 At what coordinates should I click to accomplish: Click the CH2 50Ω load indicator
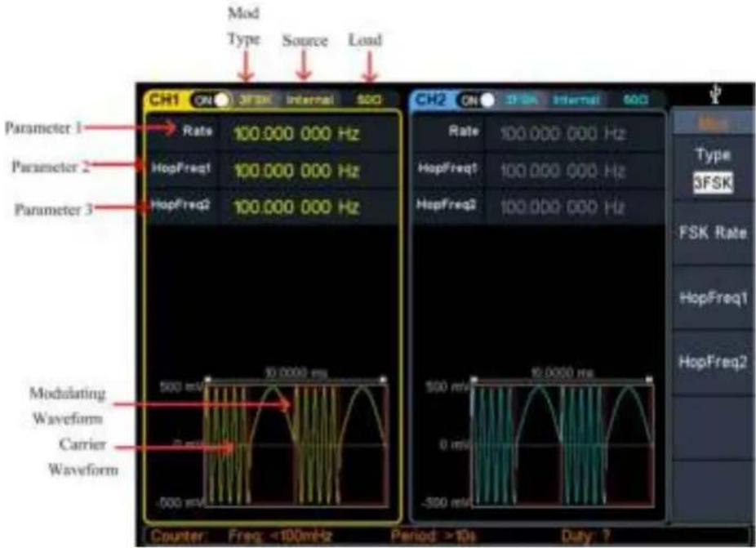[635, 100]
